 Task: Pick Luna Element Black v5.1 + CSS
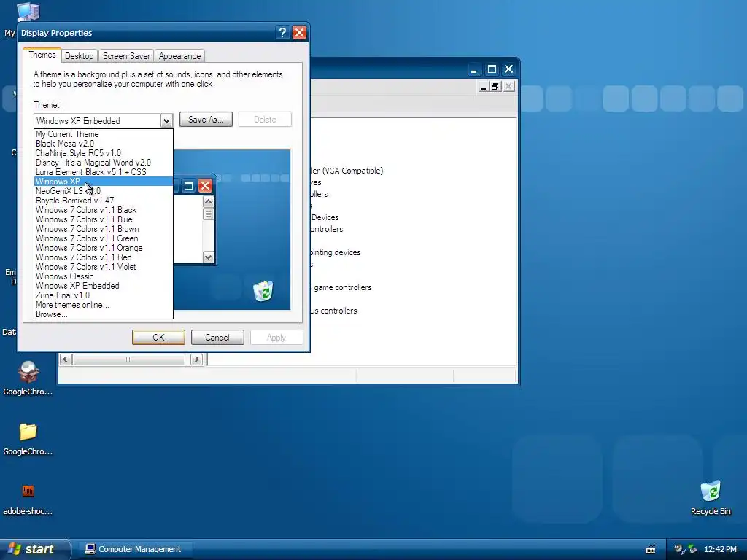point(104,172)
